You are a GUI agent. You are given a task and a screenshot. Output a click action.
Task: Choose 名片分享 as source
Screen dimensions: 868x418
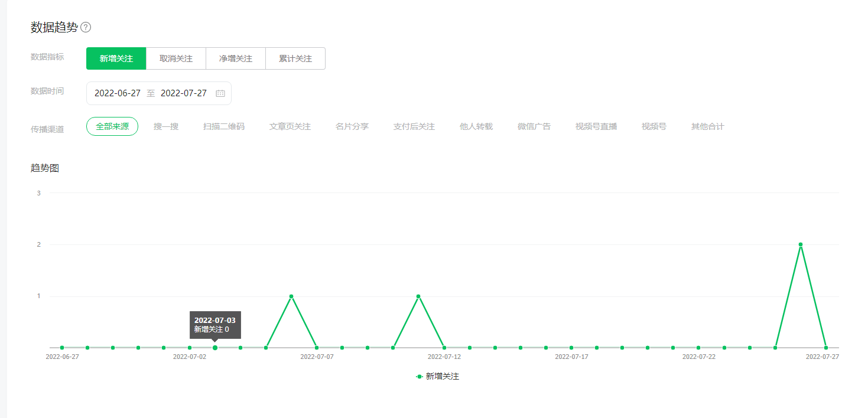(x=352, y=126)
